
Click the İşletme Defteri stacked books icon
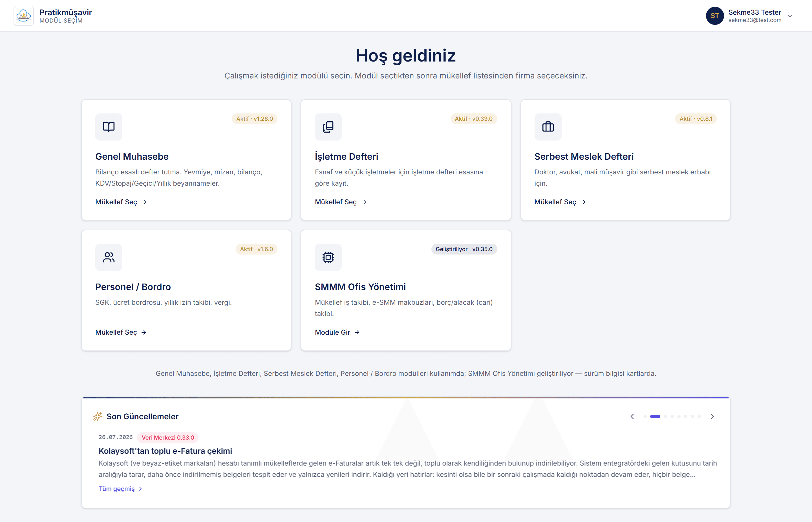coord(328,127)
